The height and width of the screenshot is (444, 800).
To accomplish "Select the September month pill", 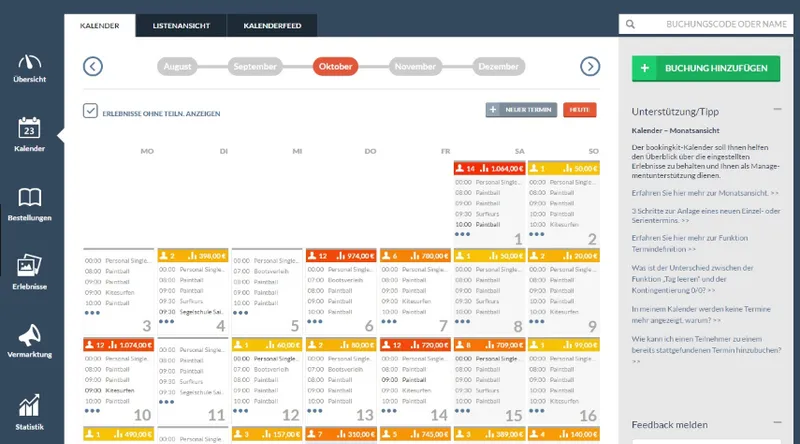I will pyautogui.click(x=255, y=66).
